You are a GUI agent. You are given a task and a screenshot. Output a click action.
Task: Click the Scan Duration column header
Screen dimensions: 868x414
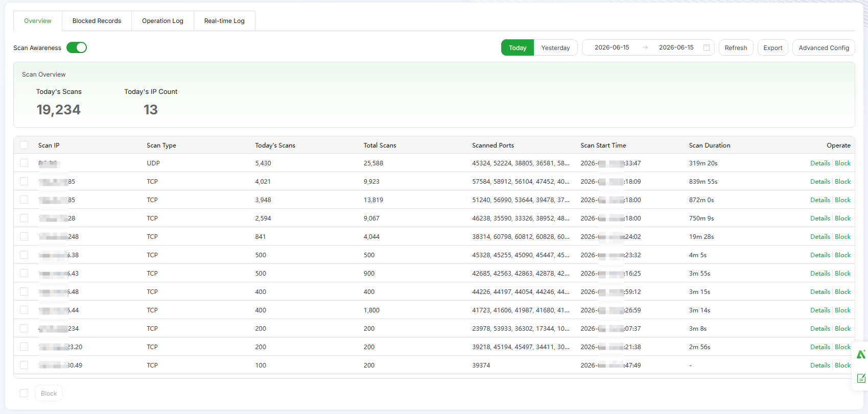(709, 145)
